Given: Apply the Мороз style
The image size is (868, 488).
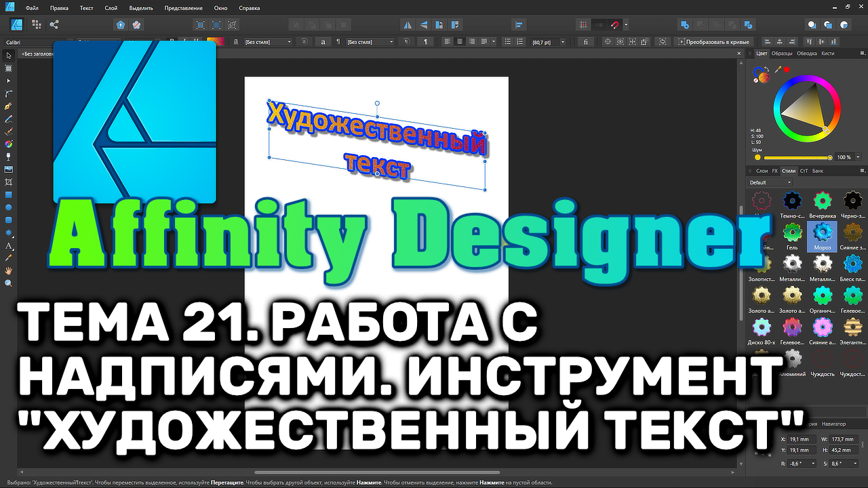Looking at the screenshot, I should (x=822, y=237).
